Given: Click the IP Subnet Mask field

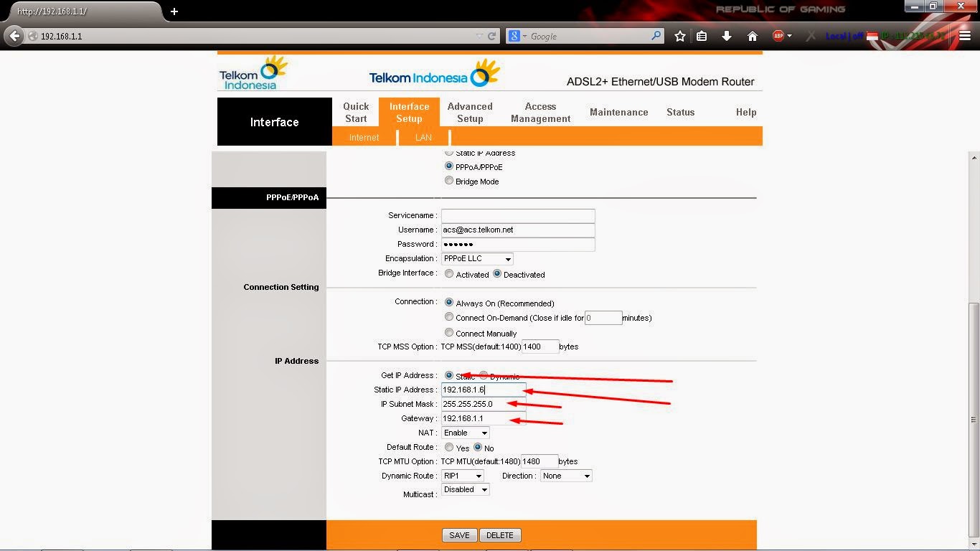Looking at the screenshot, I should click(484, 404).
